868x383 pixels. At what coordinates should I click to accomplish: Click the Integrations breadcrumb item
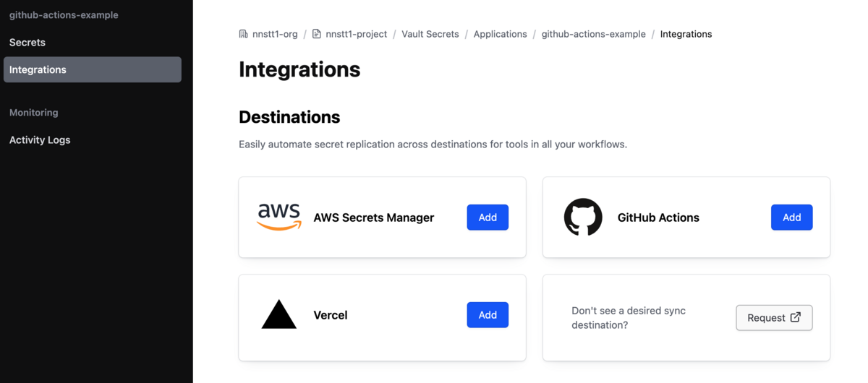(x=686, y=34)
